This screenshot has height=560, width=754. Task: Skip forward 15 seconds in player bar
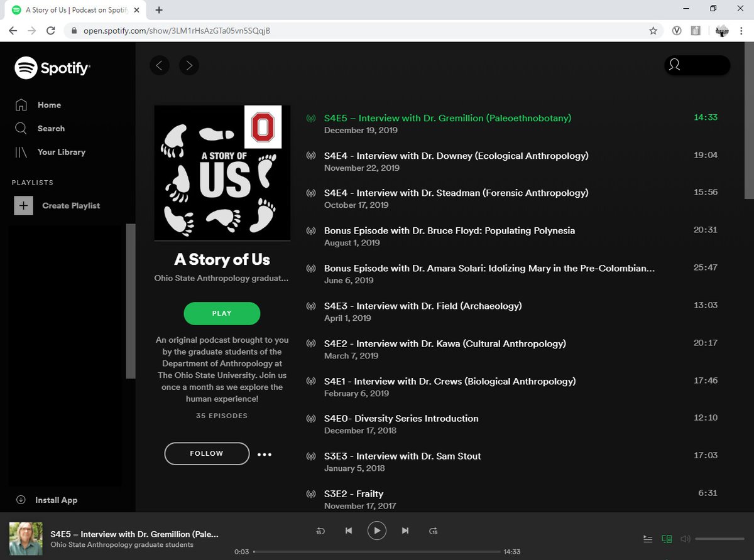point(434,530)
